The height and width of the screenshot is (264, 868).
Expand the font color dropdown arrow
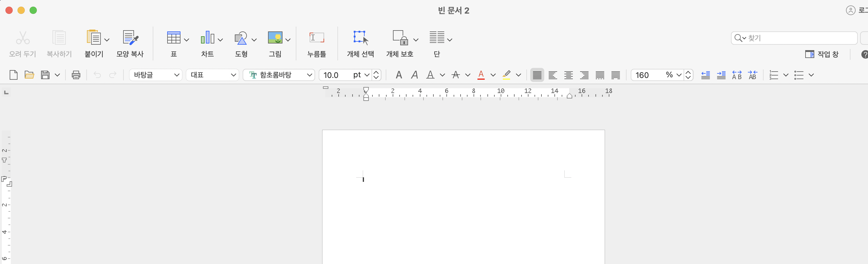pos(493,75)
